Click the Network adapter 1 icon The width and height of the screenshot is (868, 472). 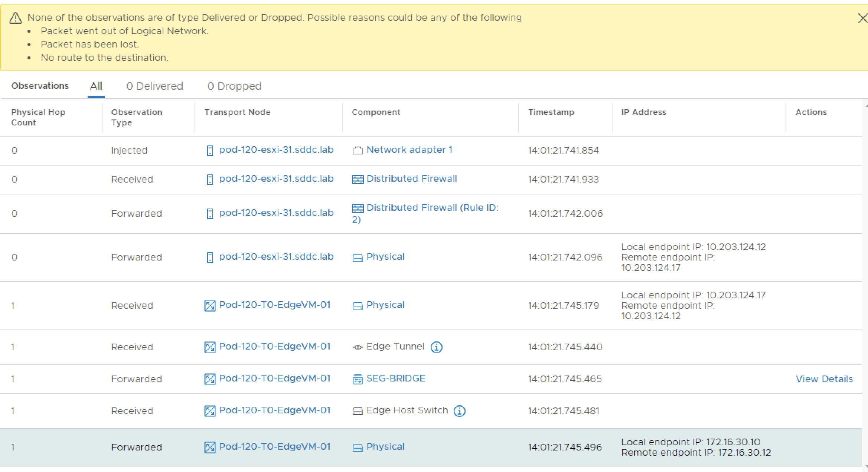[358, 151]
